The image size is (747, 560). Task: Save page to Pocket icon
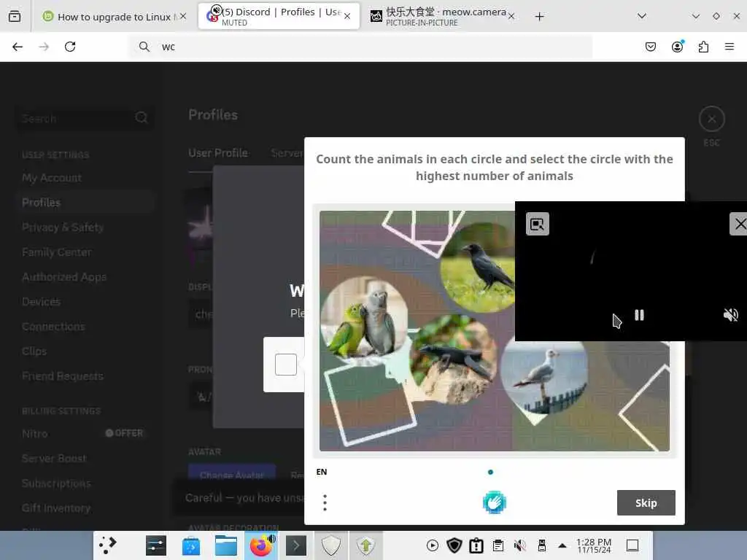[650, 47]
